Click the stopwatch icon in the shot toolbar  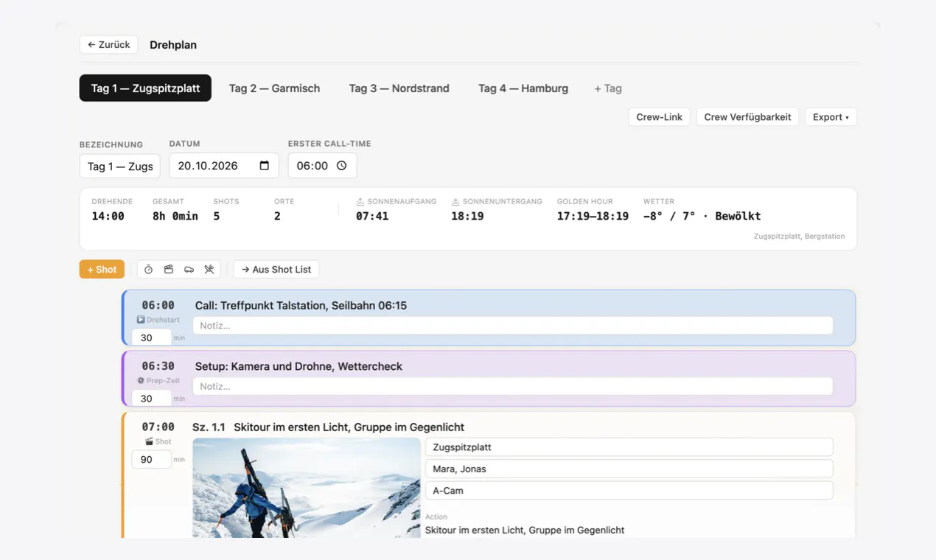tap(148, 270)
